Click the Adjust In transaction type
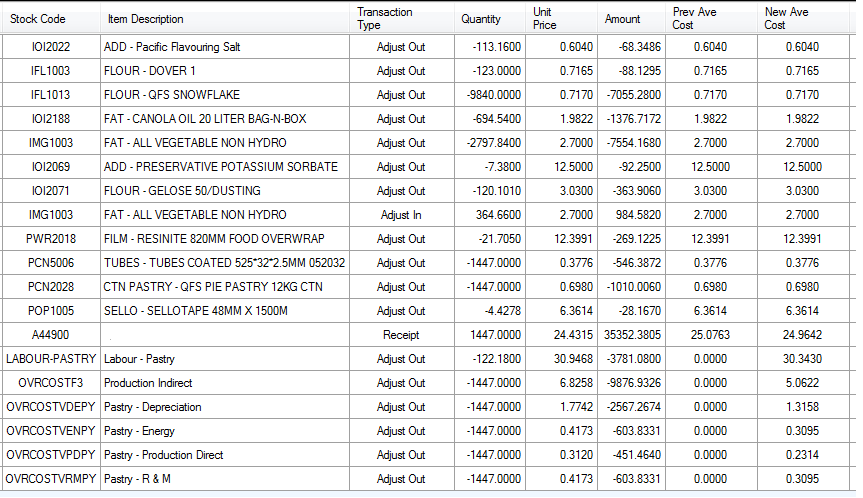This screenshot has width=863, height=498. [x=401, y=215]
